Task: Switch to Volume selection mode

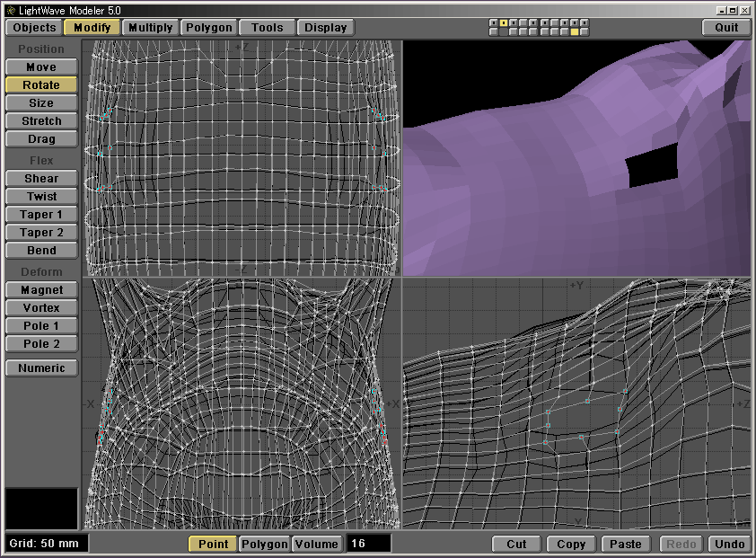Action: point(317,544)
